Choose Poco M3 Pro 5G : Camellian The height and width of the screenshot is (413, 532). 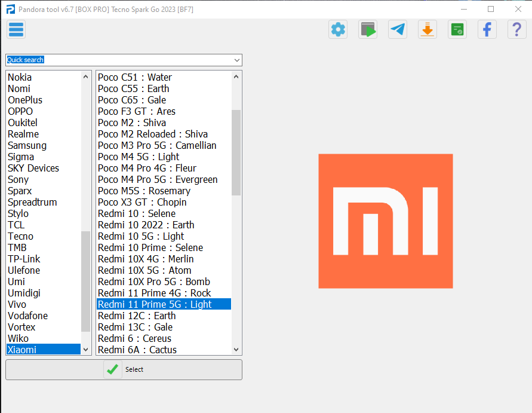click(x=164, y=145)
